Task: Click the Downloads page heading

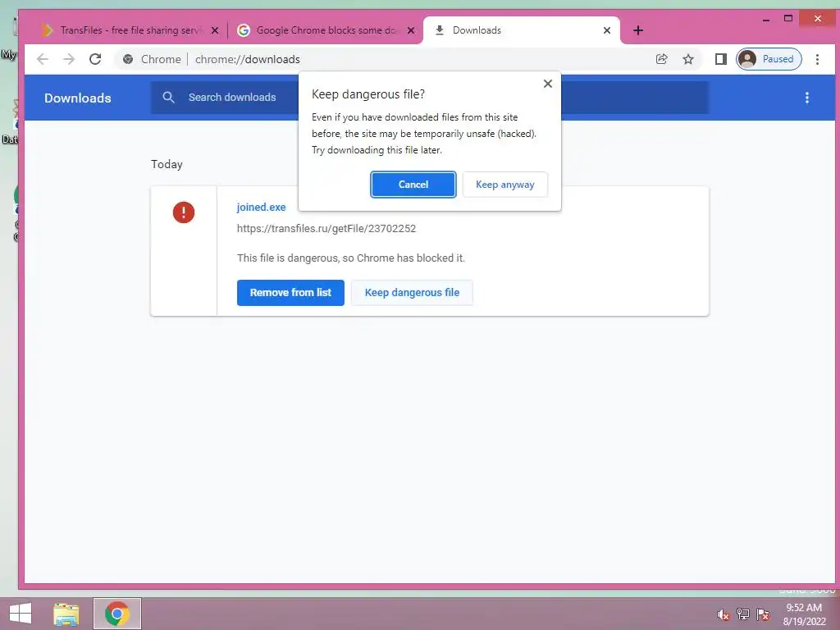Action: (78, 98)
